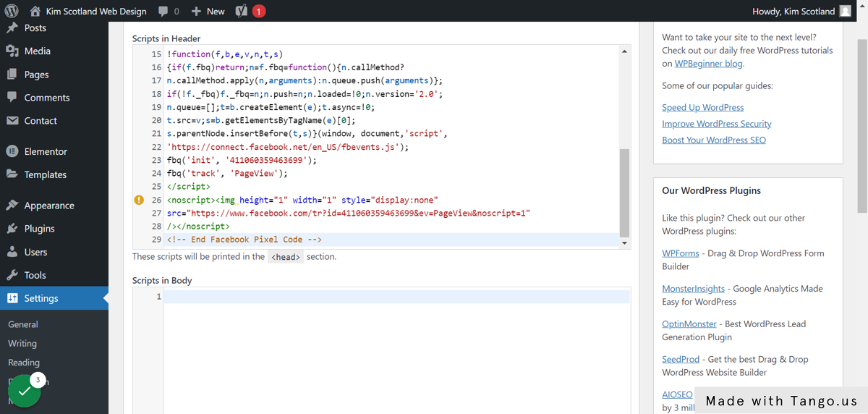Click the Templates folder icon
Image resolution: width=868 pixels, height=414 pixels.
coord(12,174)
